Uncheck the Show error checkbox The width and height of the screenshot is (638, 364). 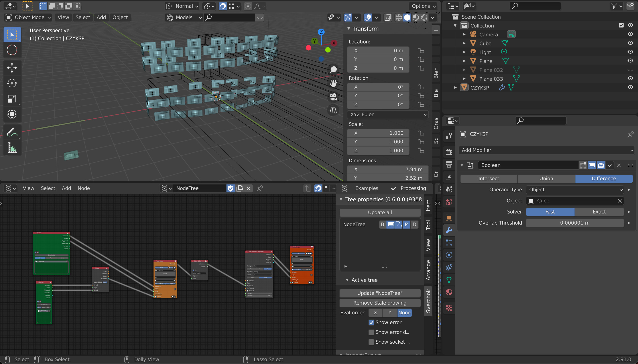(x=371, y=323)
